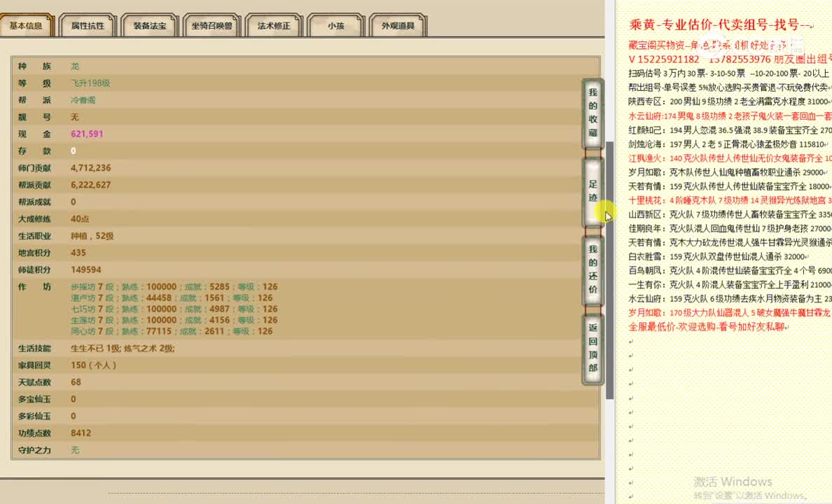Click the 岁月如歌 170级大力队 line
Viewport: 832px width, 504px height.
tap(730, 313)
